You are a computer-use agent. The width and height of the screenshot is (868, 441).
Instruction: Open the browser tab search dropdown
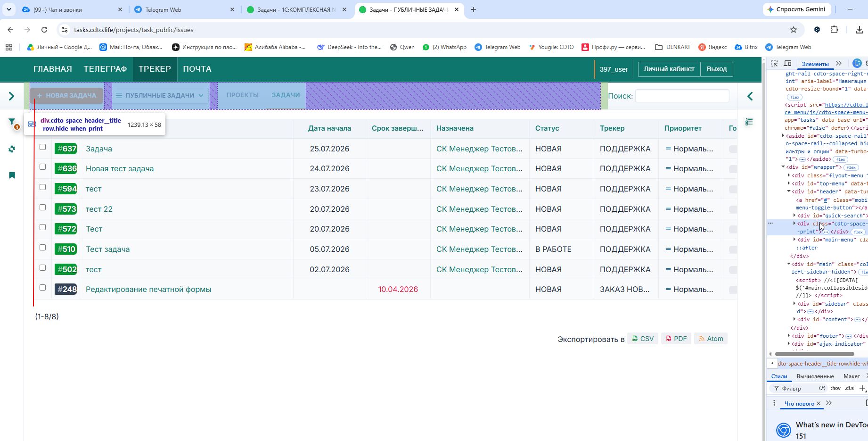click(x=8, y=9)
